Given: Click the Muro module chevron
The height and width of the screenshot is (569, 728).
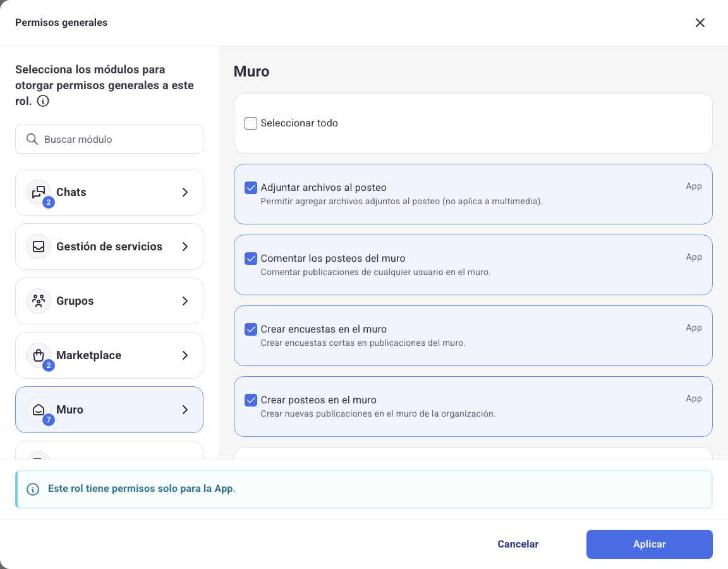Looking at the screenshot, I should click(x=185, y=409).
